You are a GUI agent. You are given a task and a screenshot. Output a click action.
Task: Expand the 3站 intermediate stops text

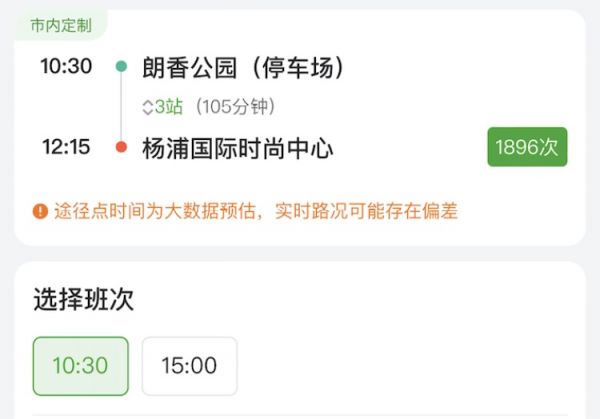click(x=169, y=107)
